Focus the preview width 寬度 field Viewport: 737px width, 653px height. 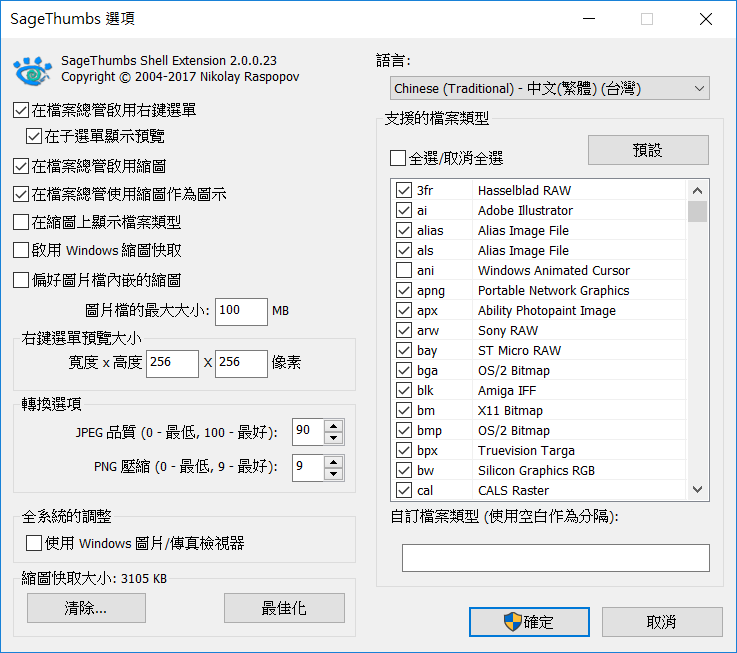[172, 363]
